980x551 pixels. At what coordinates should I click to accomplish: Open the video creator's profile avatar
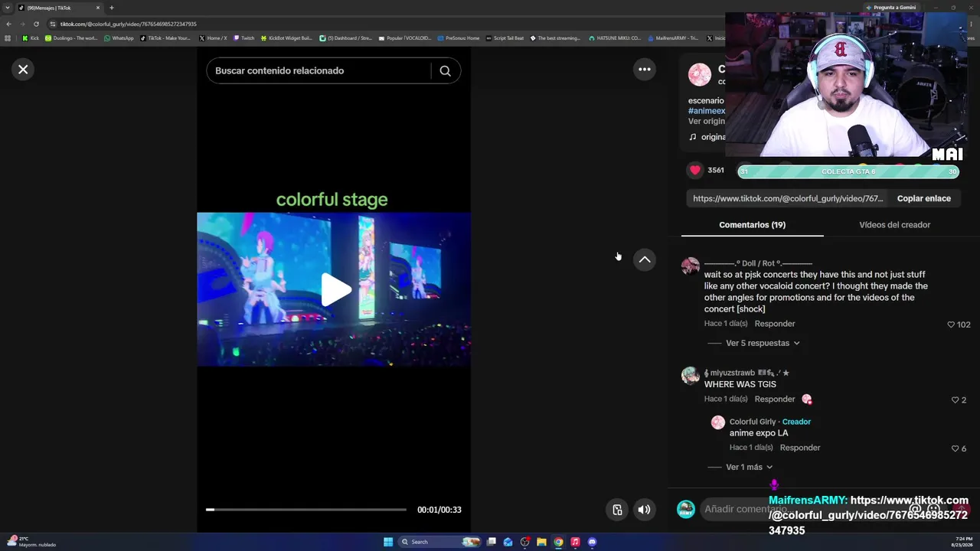point(700,75)
